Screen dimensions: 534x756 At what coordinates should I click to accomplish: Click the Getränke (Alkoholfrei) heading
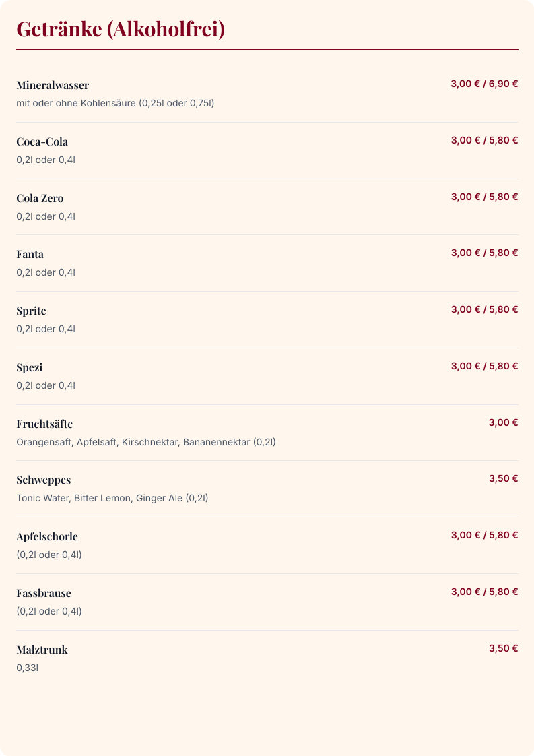click(x=121, y=29)
